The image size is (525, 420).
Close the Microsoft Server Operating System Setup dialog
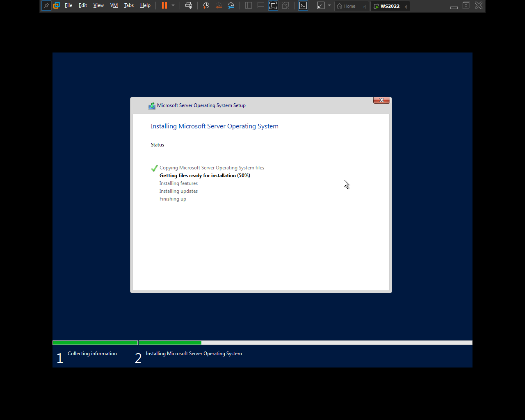pos(381,100)
